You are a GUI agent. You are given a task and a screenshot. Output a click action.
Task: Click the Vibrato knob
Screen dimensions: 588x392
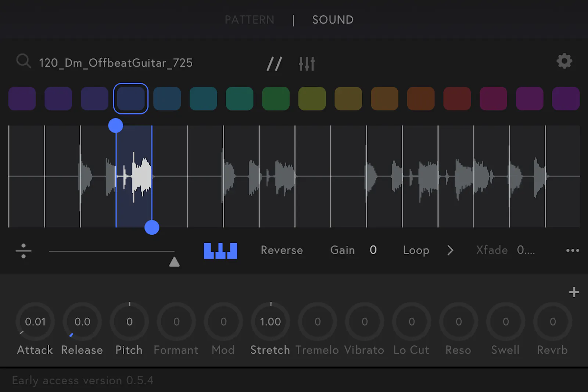click(365, 321)
